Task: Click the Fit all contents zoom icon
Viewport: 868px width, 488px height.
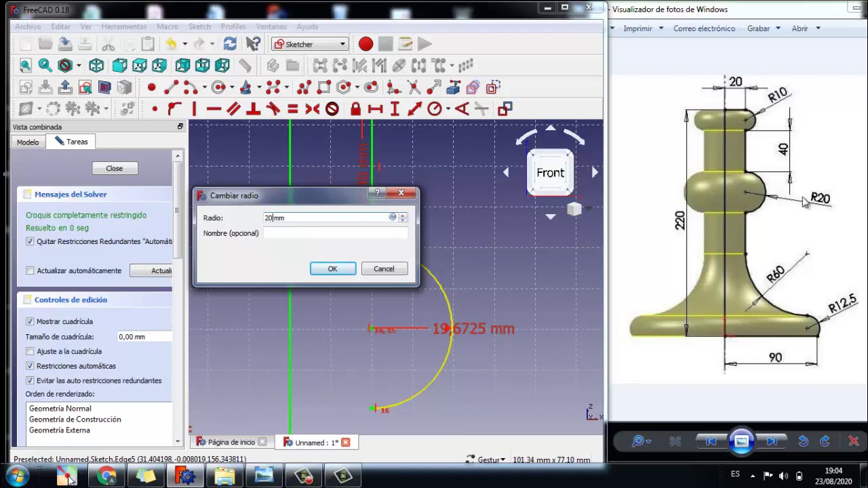Action: [25, 66]
